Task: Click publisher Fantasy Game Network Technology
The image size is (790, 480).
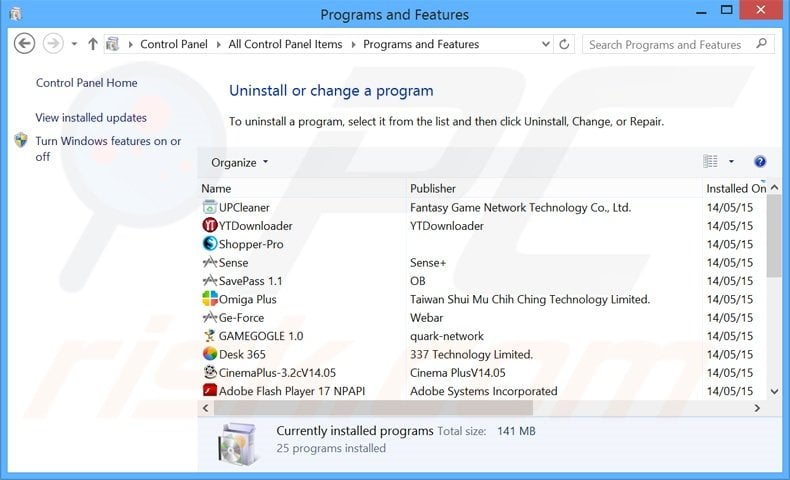Action: (x=520, y=208)
